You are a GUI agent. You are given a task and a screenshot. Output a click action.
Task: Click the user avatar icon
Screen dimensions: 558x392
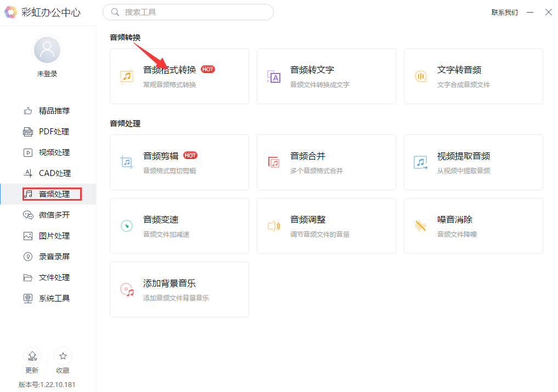click(47, 50)
